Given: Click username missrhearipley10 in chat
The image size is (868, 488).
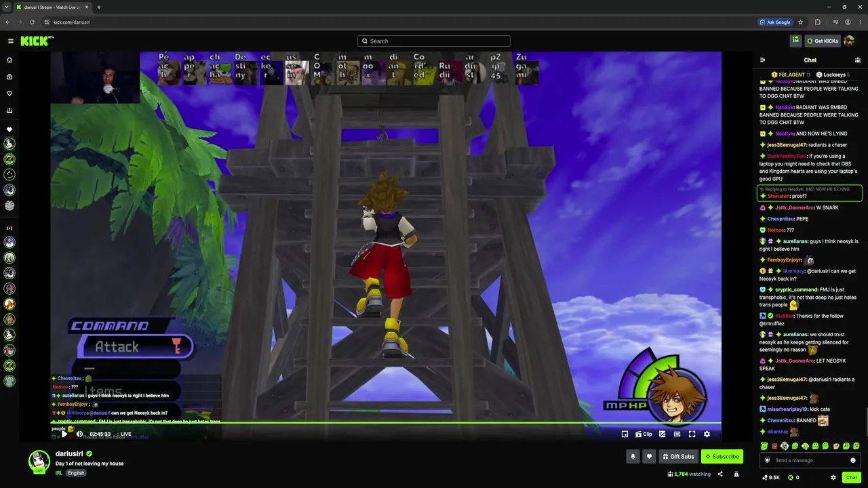Looking at the screenshot, I should [788, 409].
